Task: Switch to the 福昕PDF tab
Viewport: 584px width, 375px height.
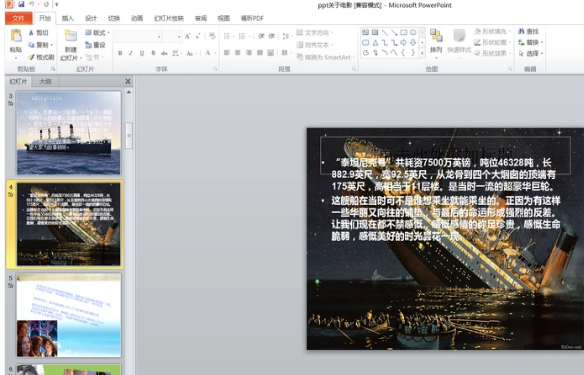Action: coord(252,18)
